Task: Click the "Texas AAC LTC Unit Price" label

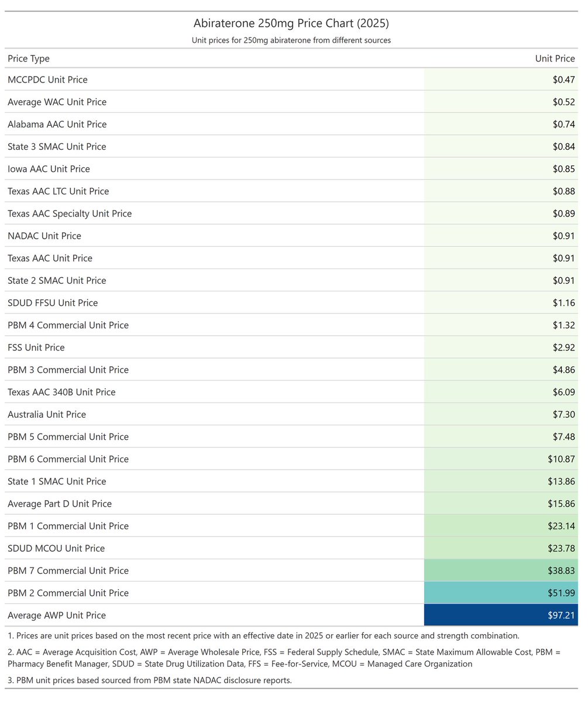Action: [58, 191]
